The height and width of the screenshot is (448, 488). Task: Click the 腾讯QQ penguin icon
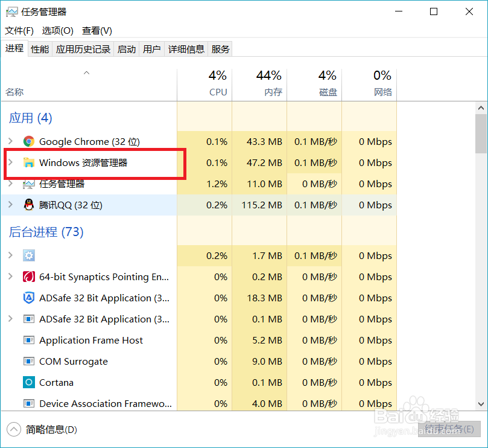[x=28, y=205]
